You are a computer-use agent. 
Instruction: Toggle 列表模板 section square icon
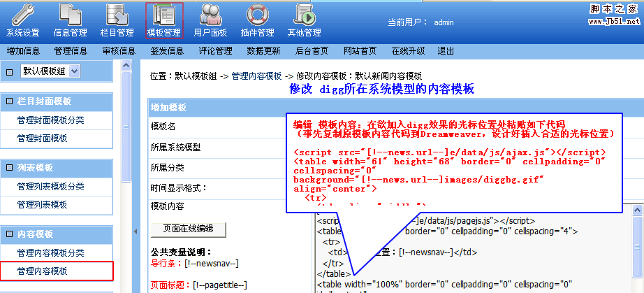point(10,168)
